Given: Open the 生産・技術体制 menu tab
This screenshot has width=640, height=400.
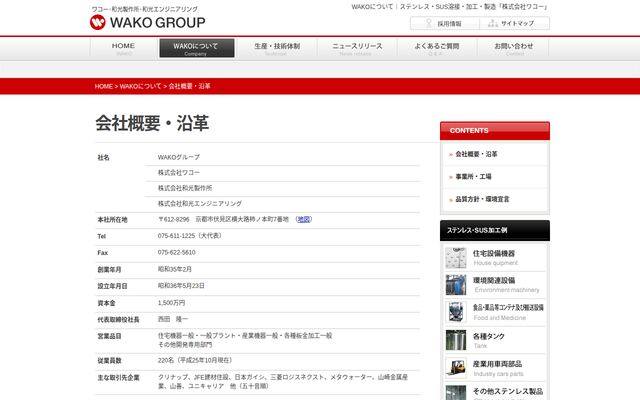Looking at the screenshot, I should (277, 49).
